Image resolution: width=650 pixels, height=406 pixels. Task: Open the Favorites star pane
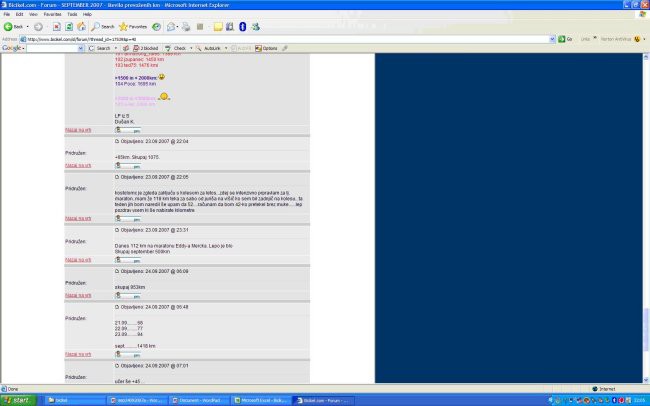(x=133, y=27)
